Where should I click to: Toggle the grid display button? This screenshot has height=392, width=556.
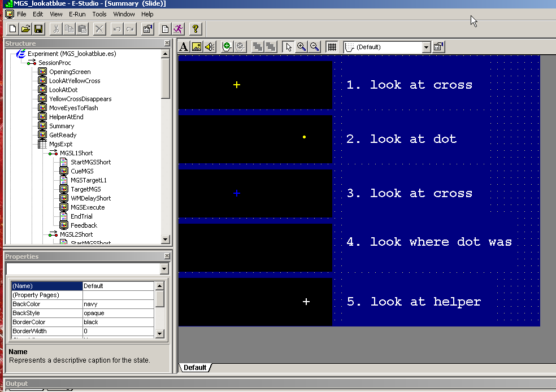click(332, 47)
